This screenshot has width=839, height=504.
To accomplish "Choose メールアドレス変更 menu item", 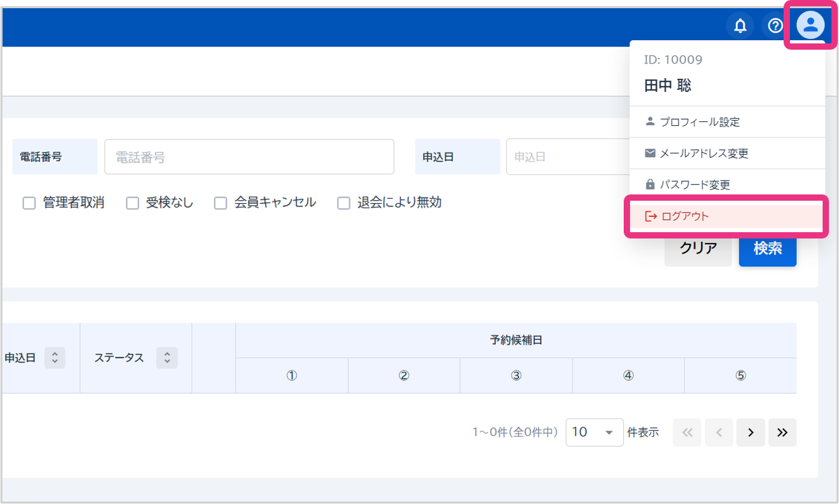I will [703, 154].
